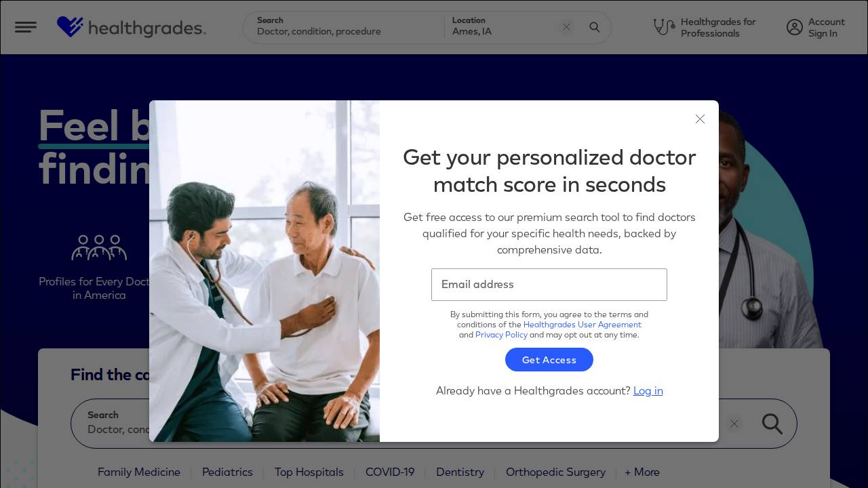
Task: Expand the + More specialties list
Action: 642,472
